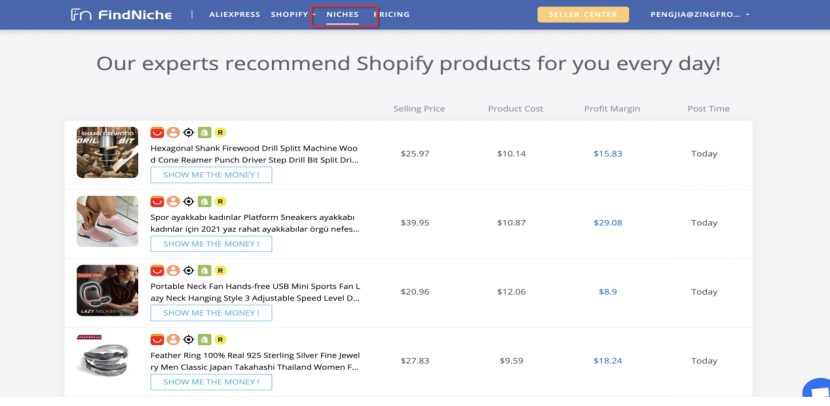830x406 pixels.
Task: Click the orange user icon on the sneakers product
Action: click(x=172, y=201)
